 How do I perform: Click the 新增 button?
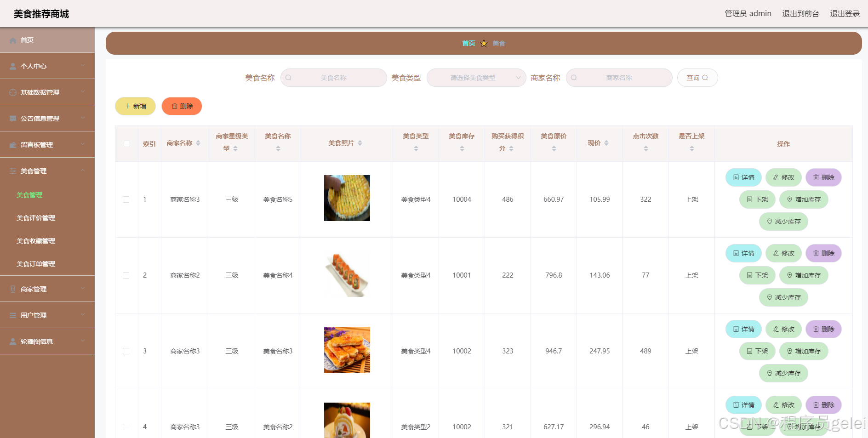pyautogui.click(x=135, y=106)
